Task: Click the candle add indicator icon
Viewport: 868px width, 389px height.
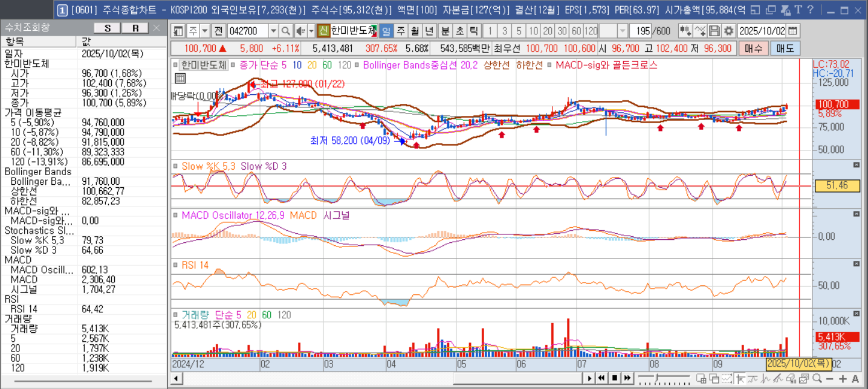Action: [x=685, y=31]
